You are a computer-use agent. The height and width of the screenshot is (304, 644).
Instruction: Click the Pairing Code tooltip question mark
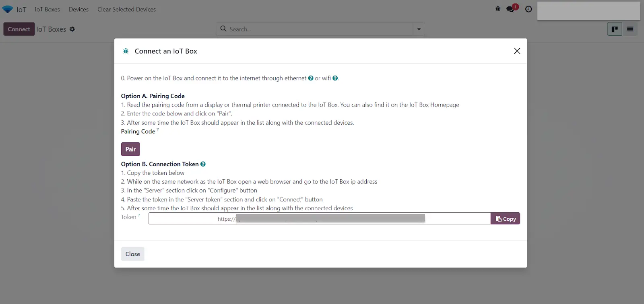[158, 129]
